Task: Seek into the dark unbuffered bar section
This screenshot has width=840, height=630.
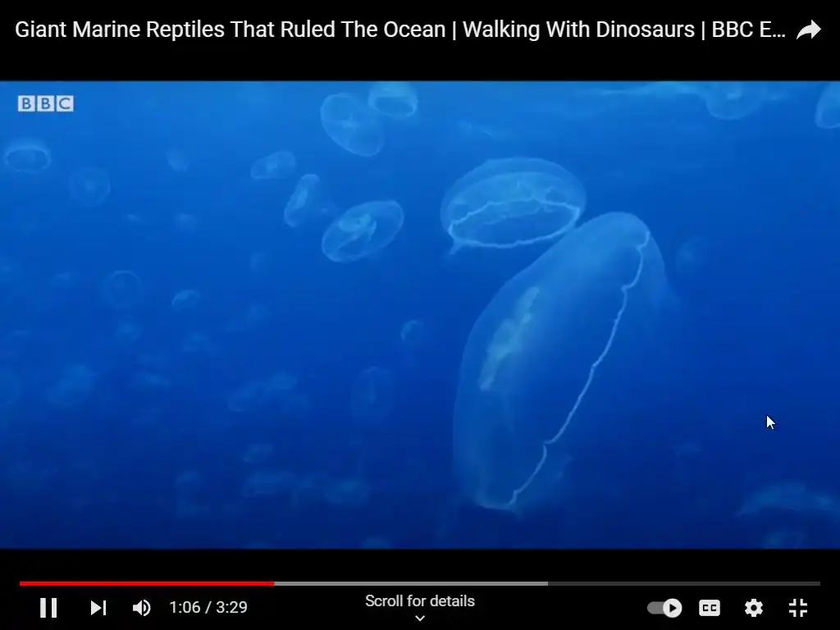Action: pyautogui.click(x=683, y=583)
